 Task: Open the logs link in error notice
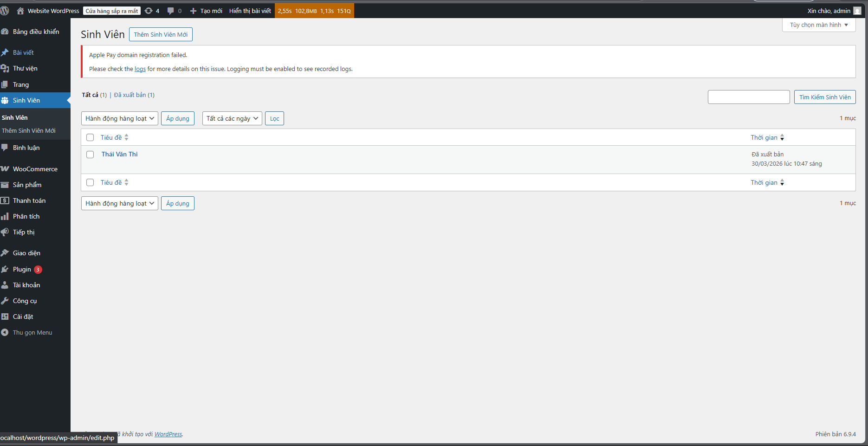click(140, 69)
